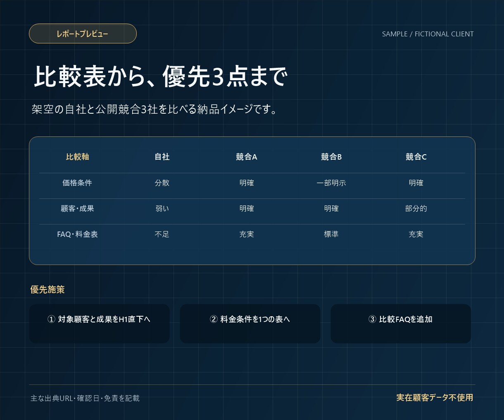Screen dimensions: 504x420
Task: Click the 不足 cell in FAQ row
Action: click(x=162, y=234)
